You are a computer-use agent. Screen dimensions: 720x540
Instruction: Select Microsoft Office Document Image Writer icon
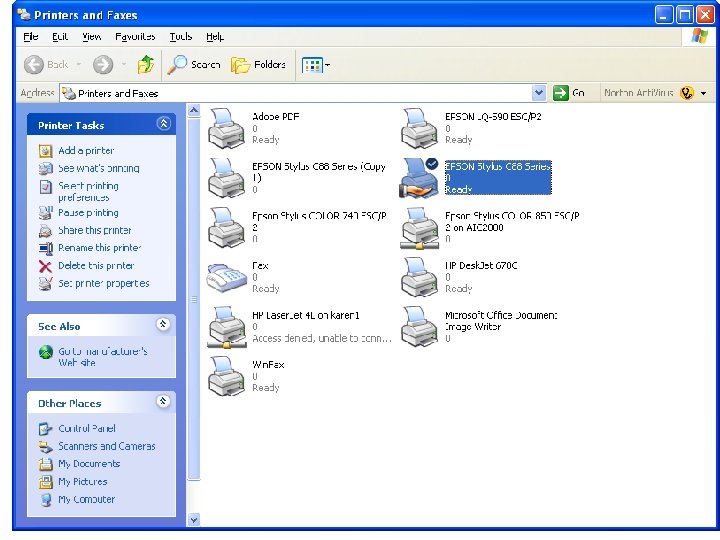click(x=419, y=327)
